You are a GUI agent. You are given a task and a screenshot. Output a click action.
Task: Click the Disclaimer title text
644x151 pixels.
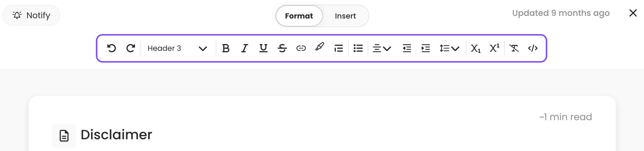tap(116, 135)
